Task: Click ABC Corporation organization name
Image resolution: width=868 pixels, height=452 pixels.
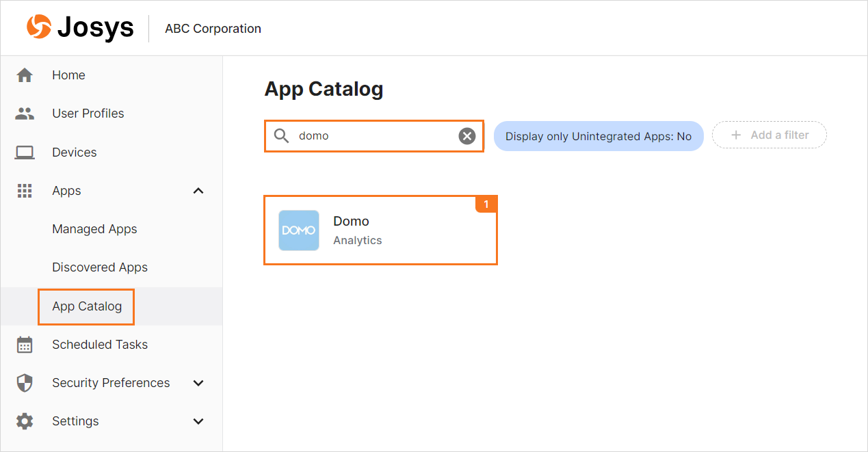Action: click(x=213, y=29)
